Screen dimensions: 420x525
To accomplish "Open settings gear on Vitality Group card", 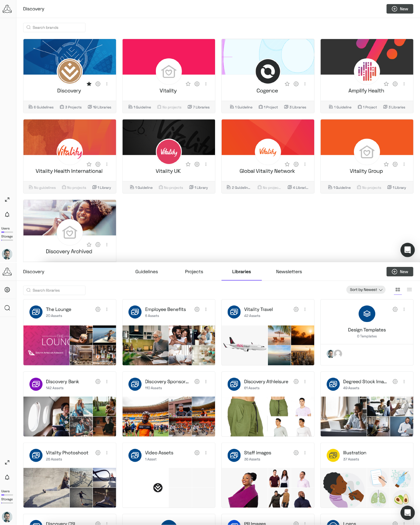I will click(x=395, y=164).
